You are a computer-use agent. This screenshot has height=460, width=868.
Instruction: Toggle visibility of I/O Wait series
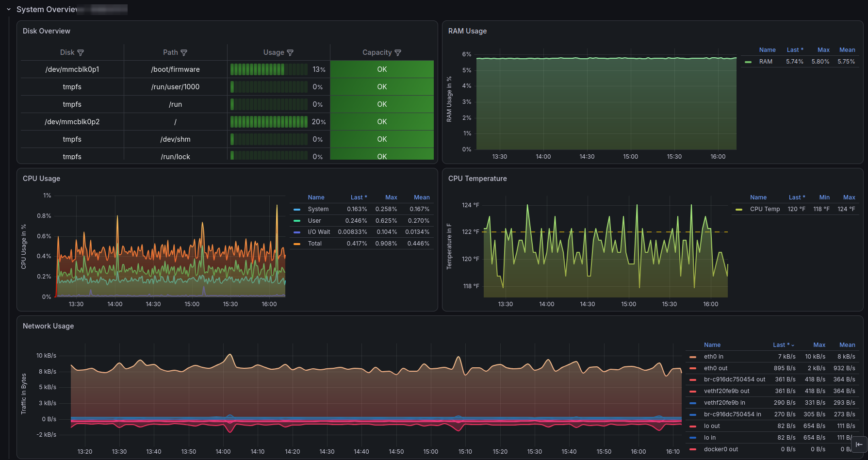tap(319, 232)
